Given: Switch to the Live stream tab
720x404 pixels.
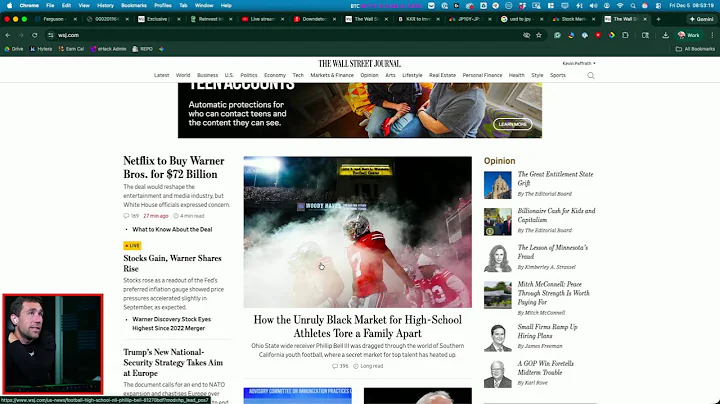Looking at the screenshot, I should [260, 19].
